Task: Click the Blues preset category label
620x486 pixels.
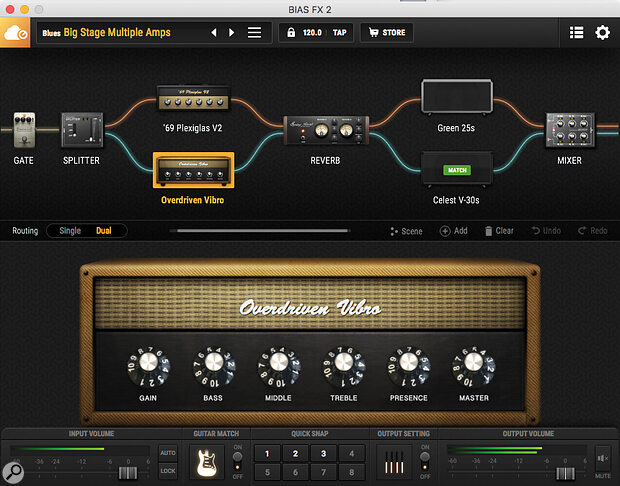Action: point(51,33)
